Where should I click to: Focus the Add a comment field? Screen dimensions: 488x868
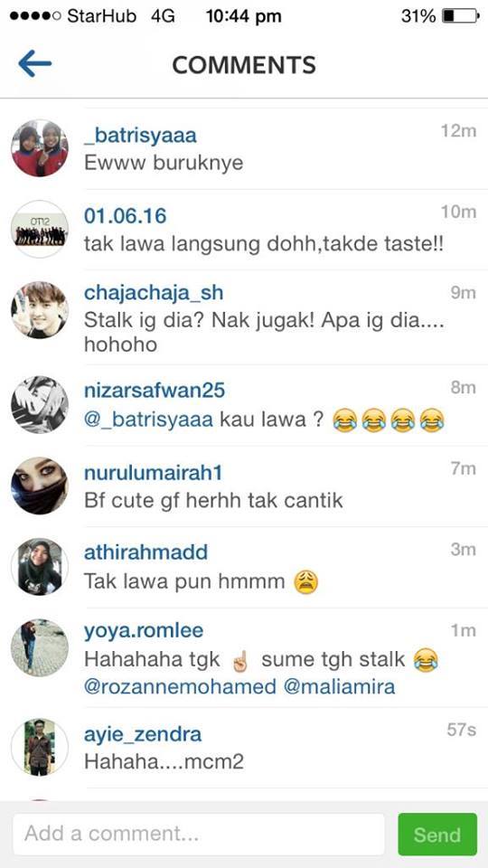click(199, 835)
